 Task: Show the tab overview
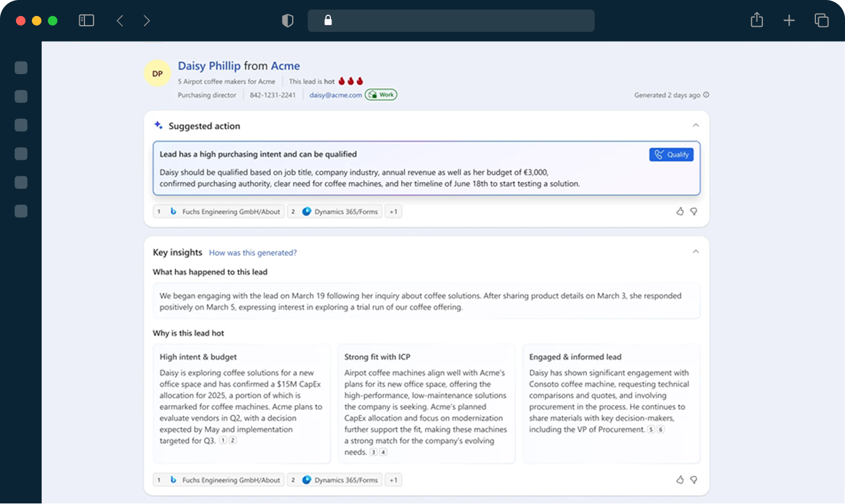(x=822, y=21)
